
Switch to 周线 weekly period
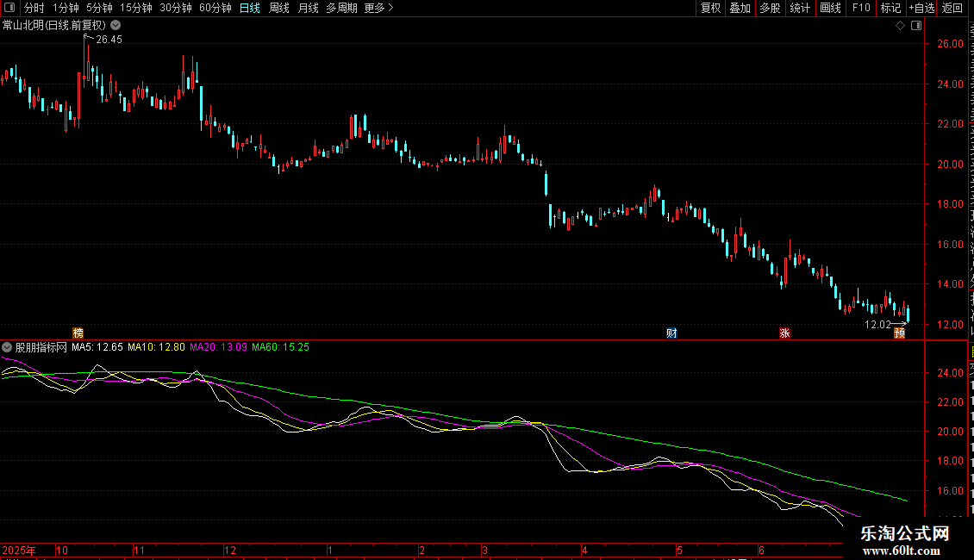(x=279, y=8)
